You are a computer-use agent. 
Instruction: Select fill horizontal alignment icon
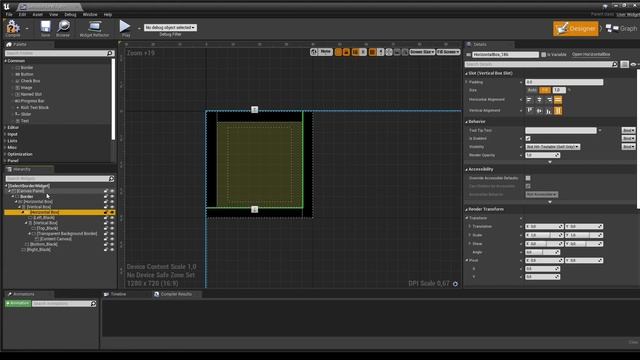(558, 100)
